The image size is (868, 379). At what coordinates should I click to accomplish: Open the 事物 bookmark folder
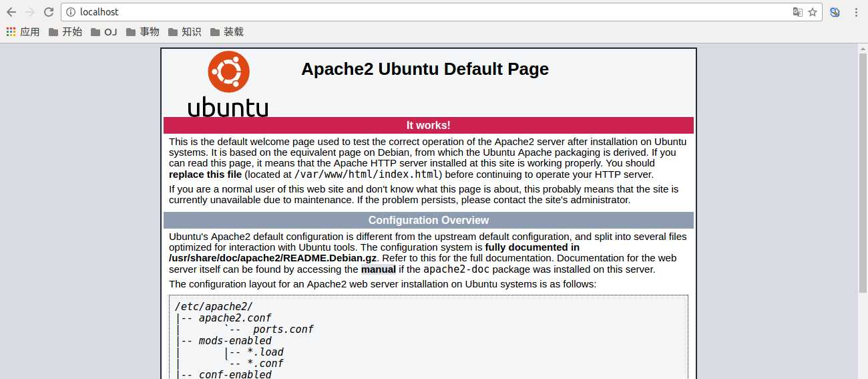click(143, 31)
